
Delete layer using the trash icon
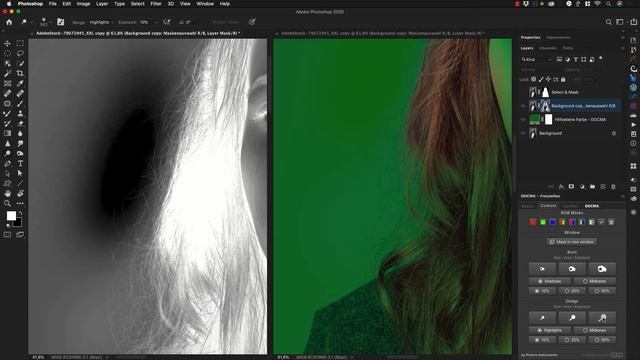pos(613,187)
